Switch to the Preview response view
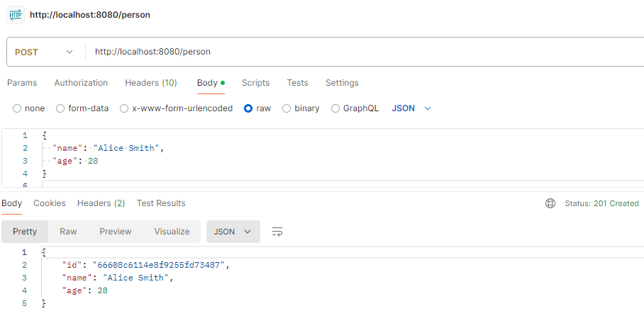 click(116, 232)
